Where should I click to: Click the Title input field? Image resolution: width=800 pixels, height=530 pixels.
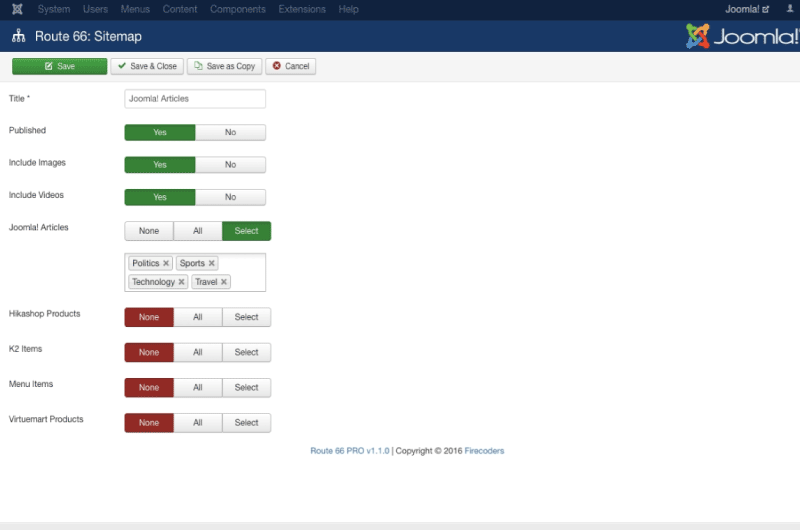[195, 98]
